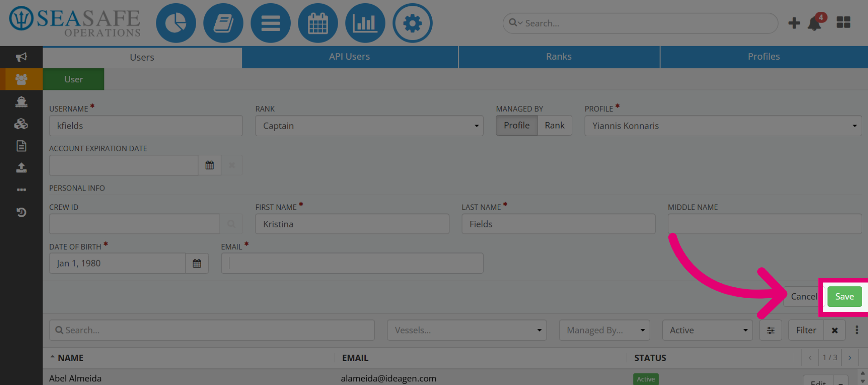
Task: Clear filter with the X button
Action: (835, 330)
